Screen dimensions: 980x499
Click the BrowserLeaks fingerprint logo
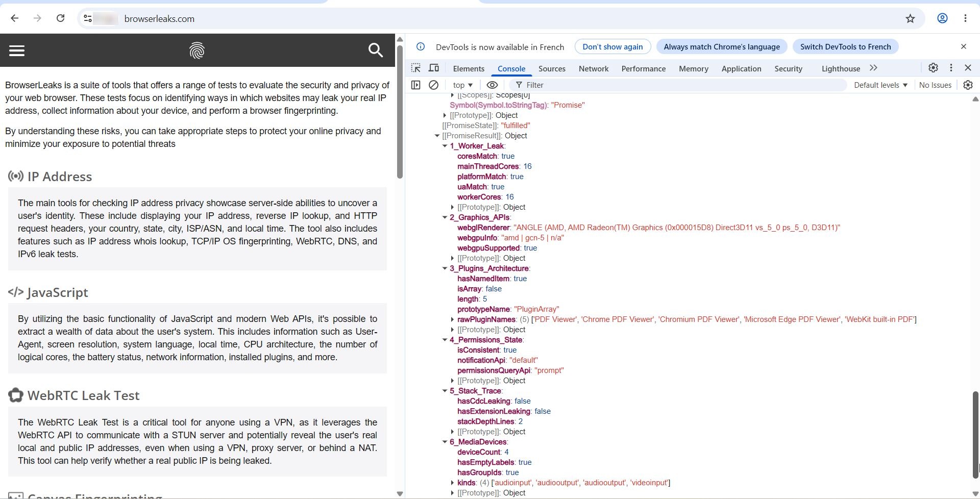click(197, 51)
